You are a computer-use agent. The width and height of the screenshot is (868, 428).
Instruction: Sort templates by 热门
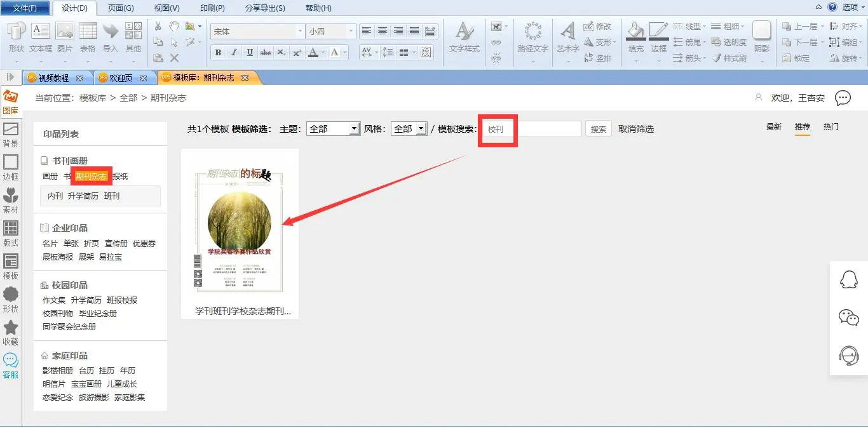[831, 127]
